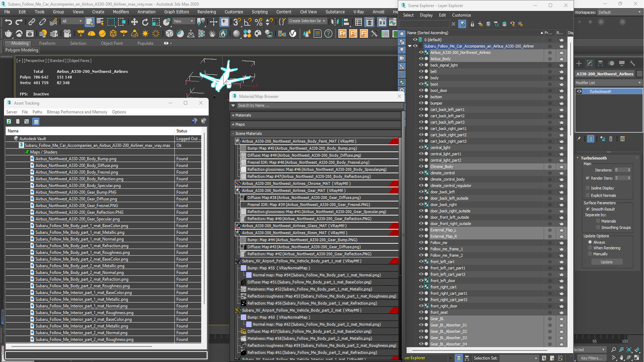Open the Material Editor sphere icon
The height and width of the screenshot is (362, 644).
coord(236,34)
